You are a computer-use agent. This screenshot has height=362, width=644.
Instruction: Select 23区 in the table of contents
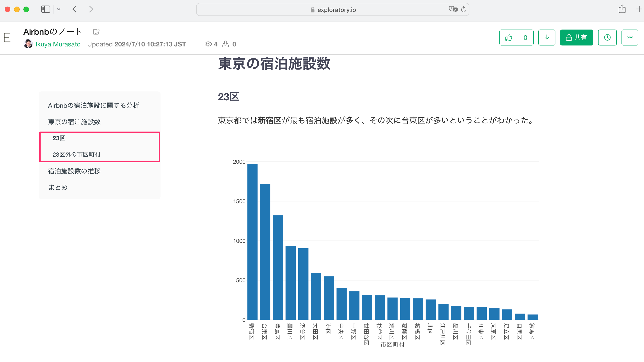point(59,138)
